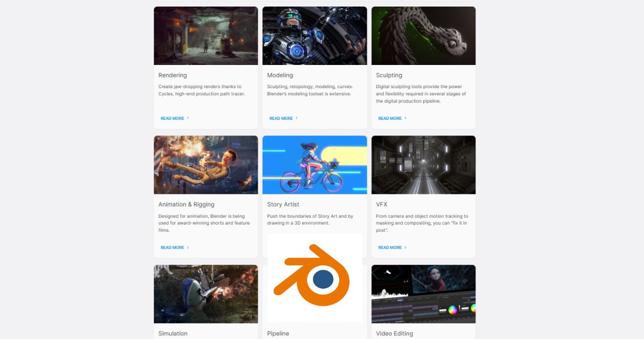Open the Video Editing thumbnail image
Screen dimensions: 644x339
pyautogui.click(x=424, y=294)
